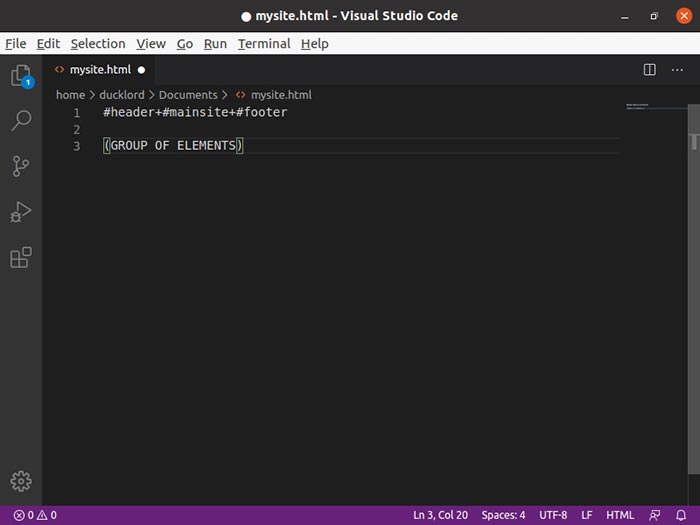Open the Manage gear icon
Image resolution: width=700 pixels, height=525 pixels.
pos(21,481)
